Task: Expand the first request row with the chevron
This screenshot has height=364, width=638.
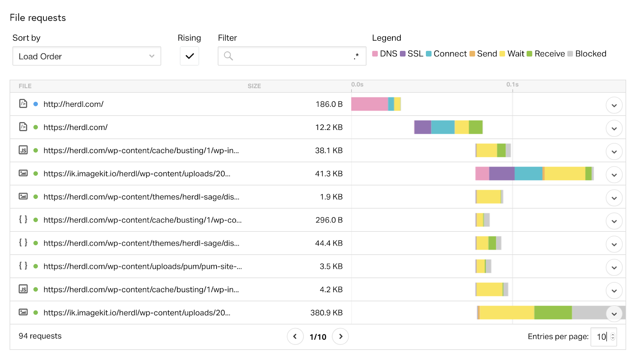Action: pyautogui.click(x=614, y=105)
